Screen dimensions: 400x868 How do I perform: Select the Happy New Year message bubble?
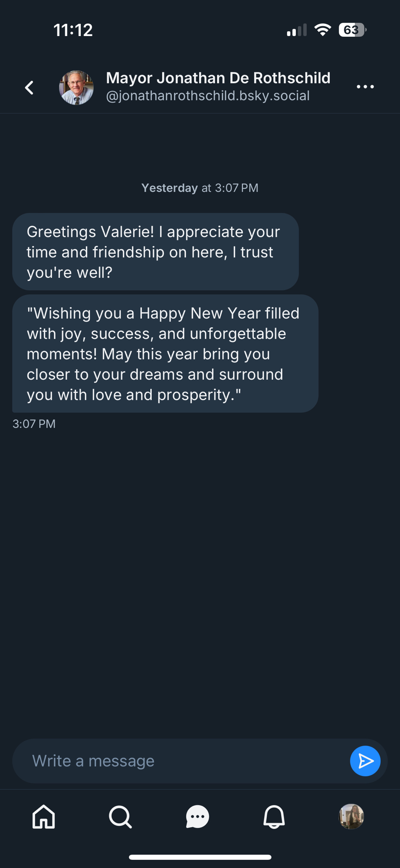(x=165, y=354)
